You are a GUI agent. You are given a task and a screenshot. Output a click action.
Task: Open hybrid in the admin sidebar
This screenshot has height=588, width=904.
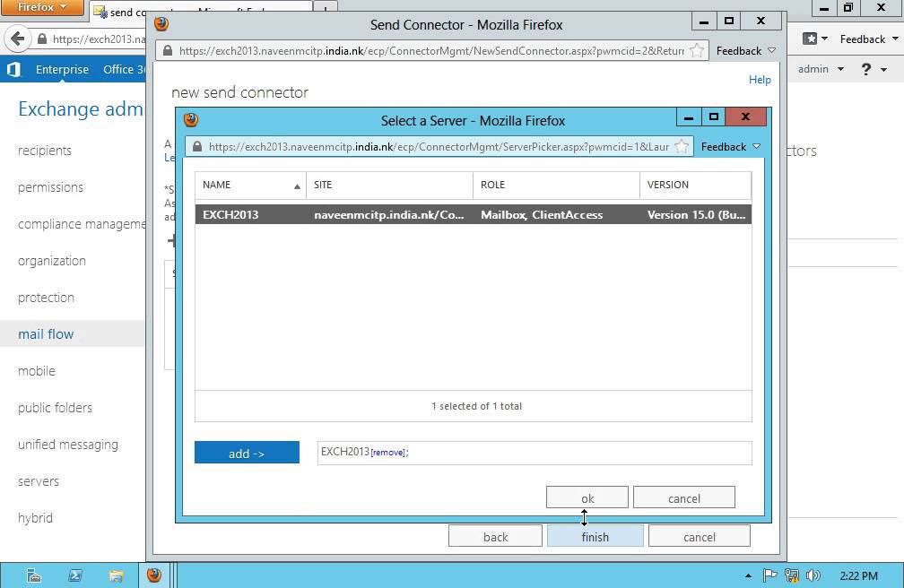(x=35, y=518)
